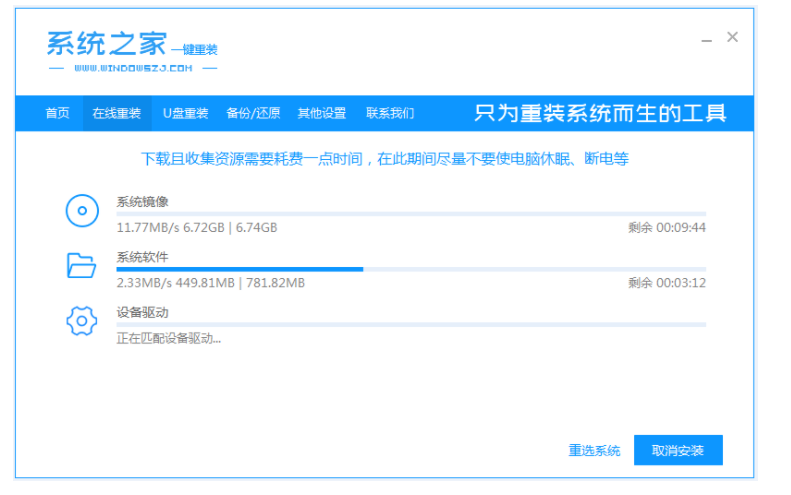
Task: Open the U盘重装 tab
Action: coord(185,113)
